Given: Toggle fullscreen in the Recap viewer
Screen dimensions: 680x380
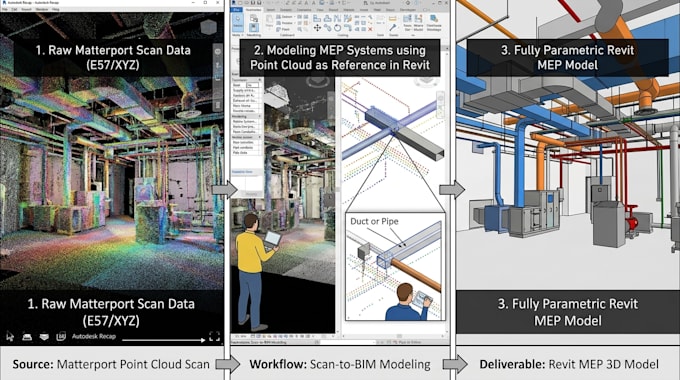Looking at the screenshot, I should 215,336.
